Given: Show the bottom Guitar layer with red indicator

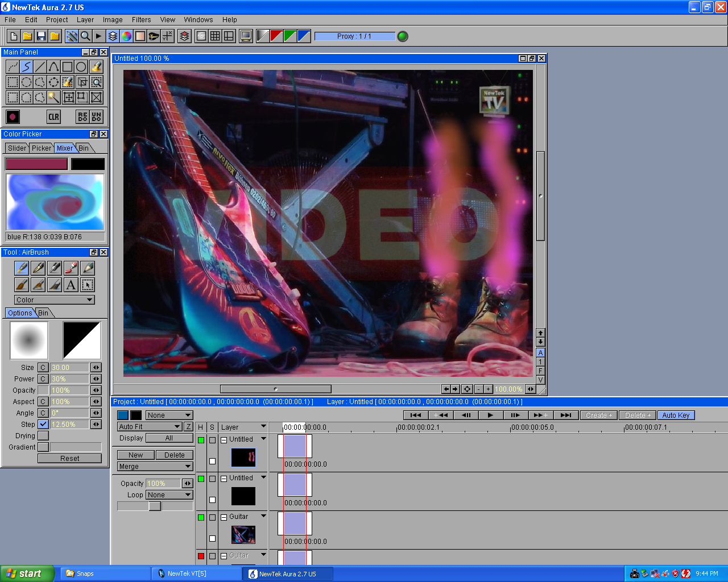Looking at the screenshot, I should [x=201, y=556].
